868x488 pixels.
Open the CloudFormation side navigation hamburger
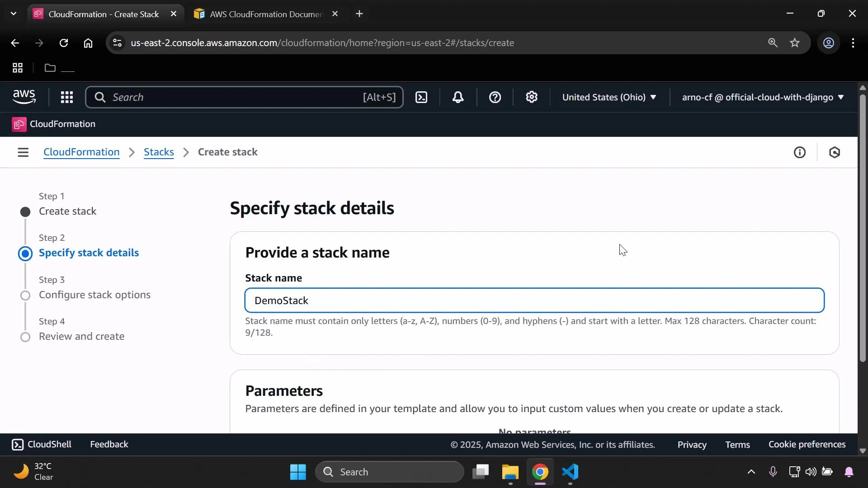coord(23,152)
